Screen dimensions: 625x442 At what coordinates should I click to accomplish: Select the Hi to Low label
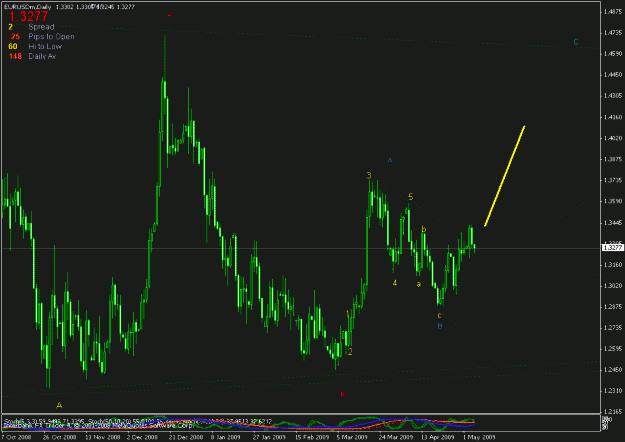[45, 46]
